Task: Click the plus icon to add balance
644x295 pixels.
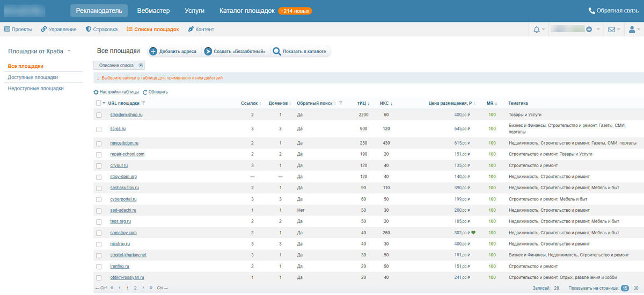Action: click(x=589, y=30)
